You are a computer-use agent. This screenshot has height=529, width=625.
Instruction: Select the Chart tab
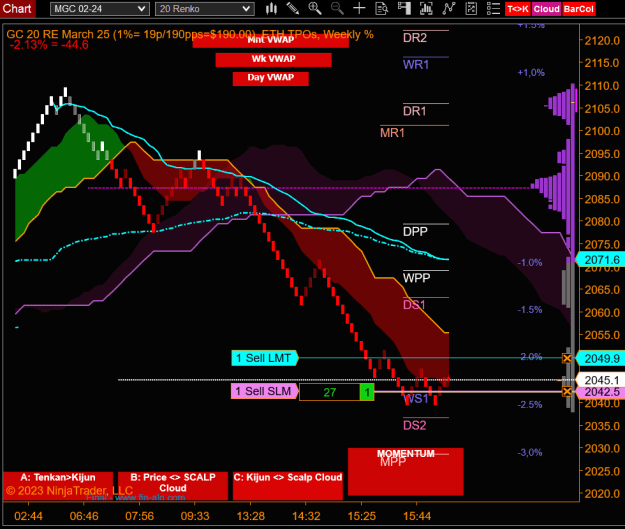coord(17,9)
